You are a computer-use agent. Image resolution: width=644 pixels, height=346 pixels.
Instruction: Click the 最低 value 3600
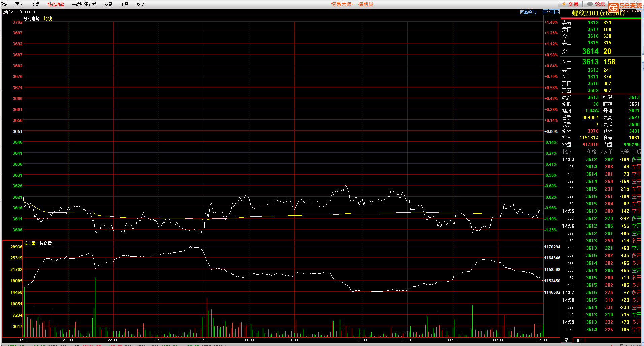pyautogui.click(x=634, y=124)
